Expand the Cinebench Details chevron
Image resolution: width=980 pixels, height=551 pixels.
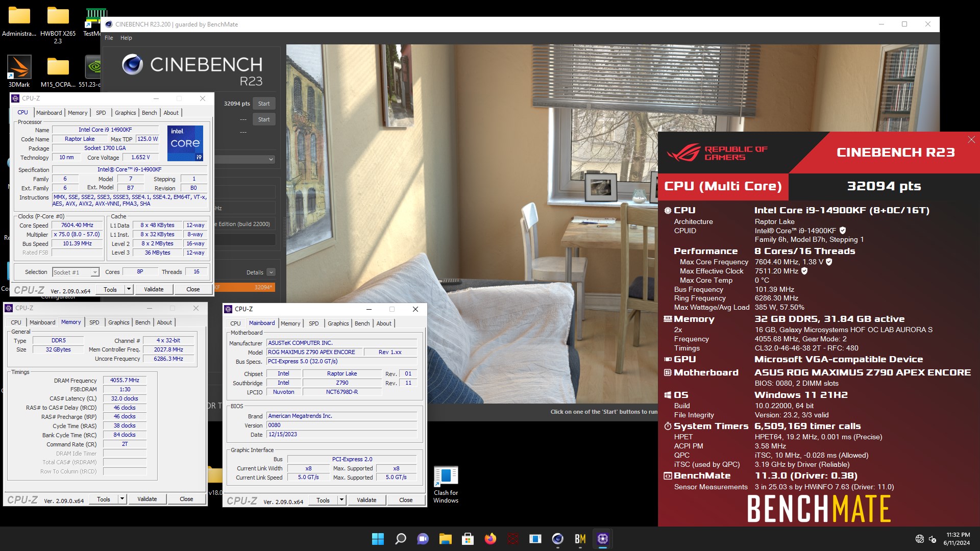[271, 272]
